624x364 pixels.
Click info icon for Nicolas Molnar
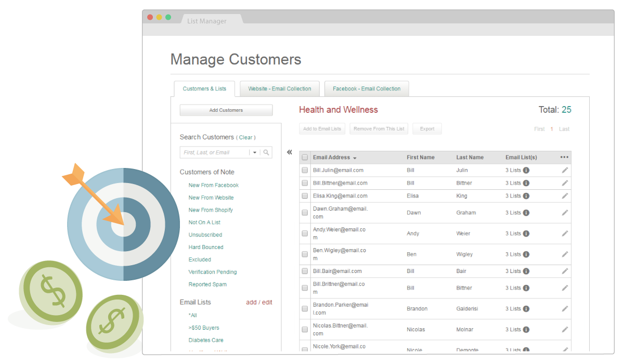click(x=526, y=329)
